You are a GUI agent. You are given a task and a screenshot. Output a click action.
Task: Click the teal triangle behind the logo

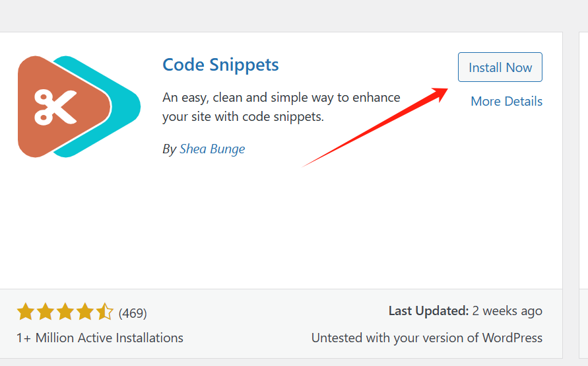127,106
